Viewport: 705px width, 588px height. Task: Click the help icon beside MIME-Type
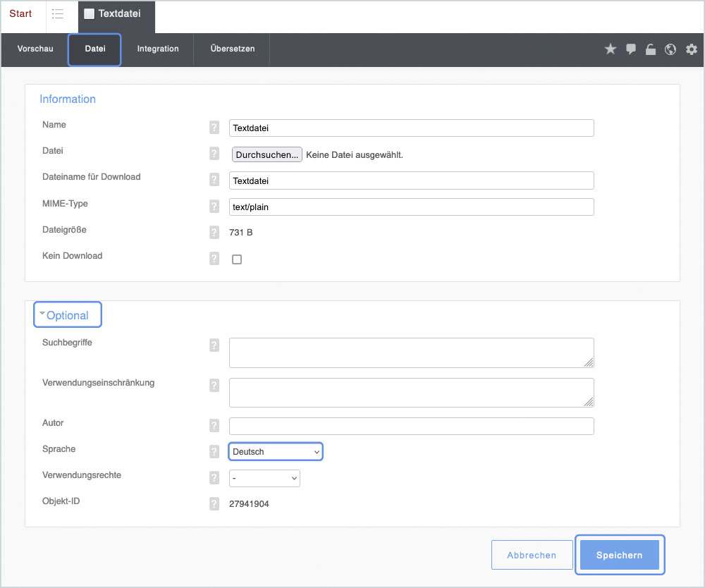coord(214,207)
